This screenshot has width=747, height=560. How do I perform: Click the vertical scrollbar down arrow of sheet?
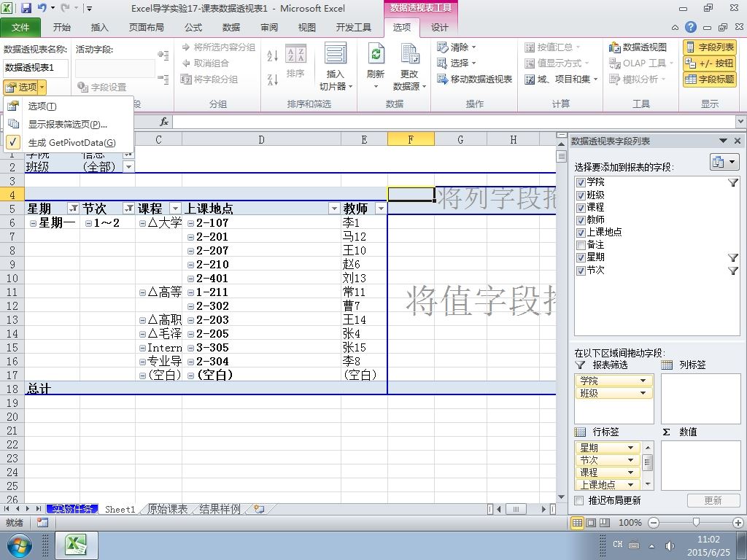click(x=561, y=497)
